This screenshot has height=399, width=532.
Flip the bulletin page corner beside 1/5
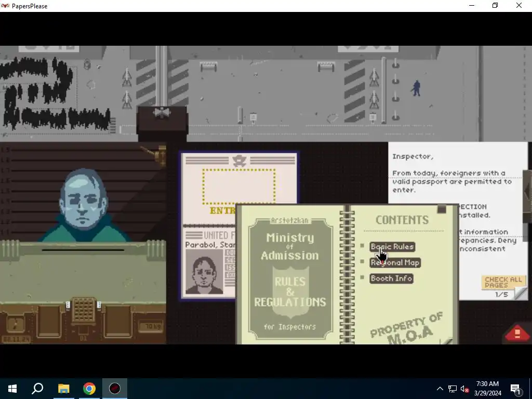coord(521,293)
